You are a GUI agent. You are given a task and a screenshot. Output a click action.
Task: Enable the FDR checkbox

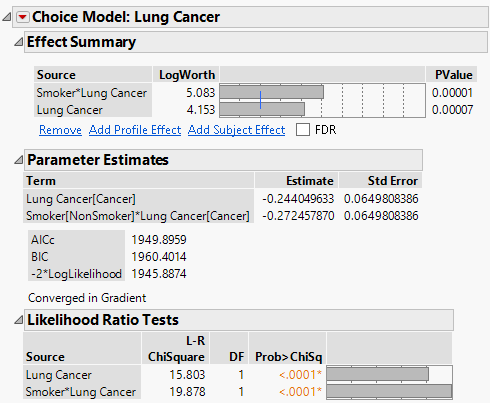(303, 129)
